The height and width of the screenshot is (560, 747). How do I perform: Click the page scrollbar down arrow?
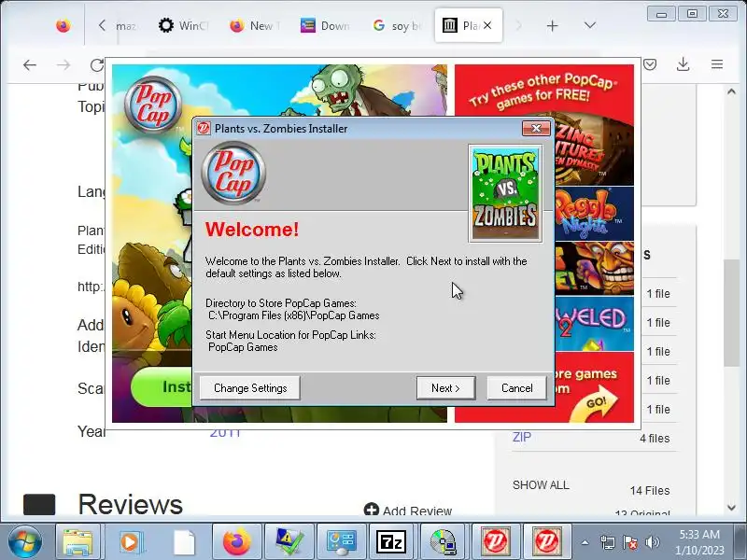[x=732, y=508]
